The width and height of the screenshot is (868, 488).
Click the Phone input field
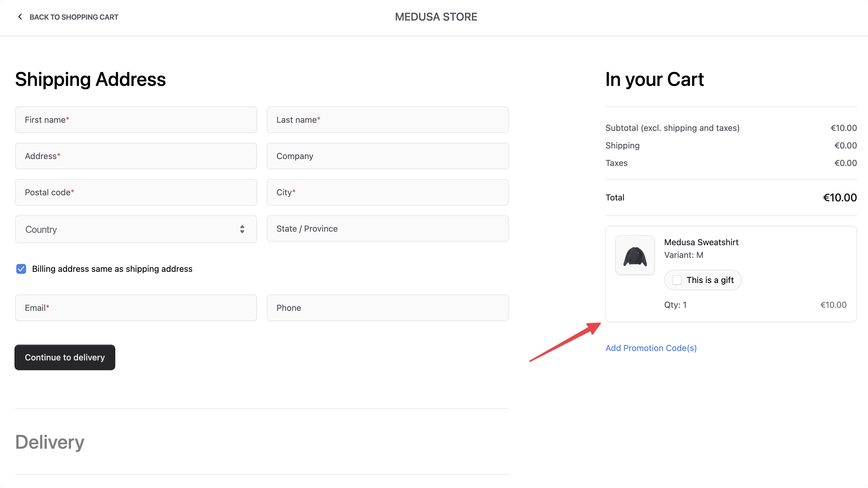point(387,307)
